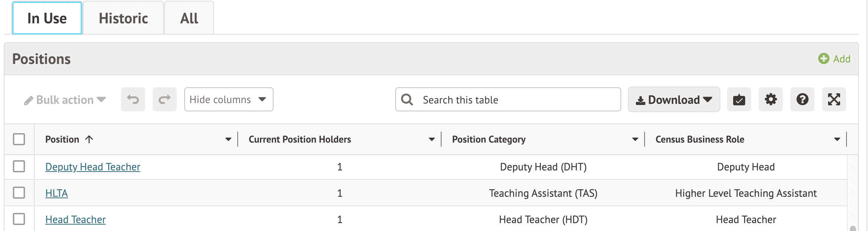Click the redo arrow icon

pos(165,100)
